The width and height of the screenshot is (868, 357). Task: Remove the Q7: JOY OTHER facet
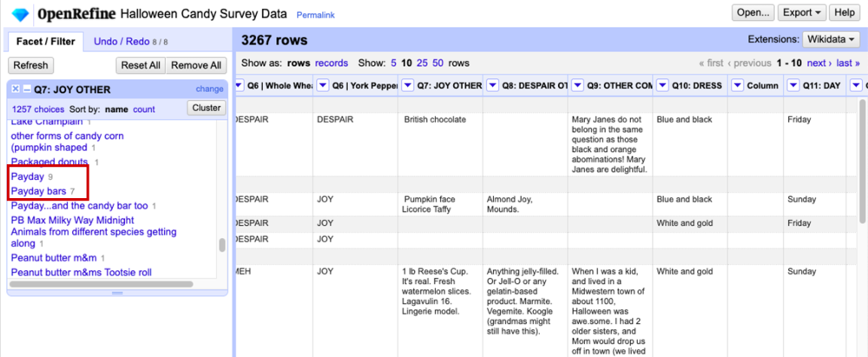pyautogui.click(x=16, y=89)
